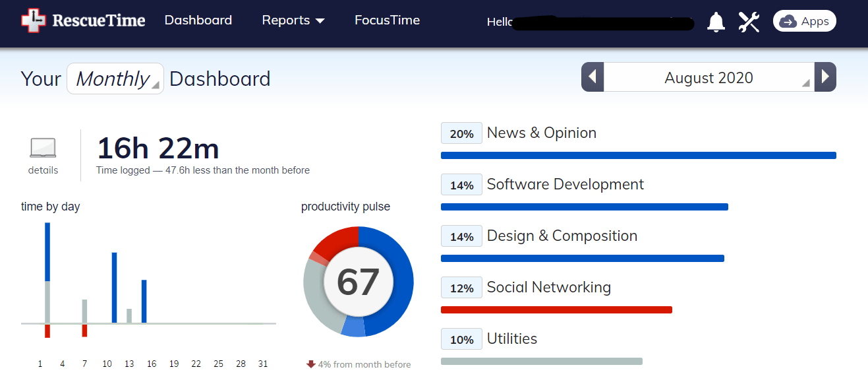Open the Dashboard menu item
Image resolution: width=868 pixels, height=390 pixels.
coord(198,20)
